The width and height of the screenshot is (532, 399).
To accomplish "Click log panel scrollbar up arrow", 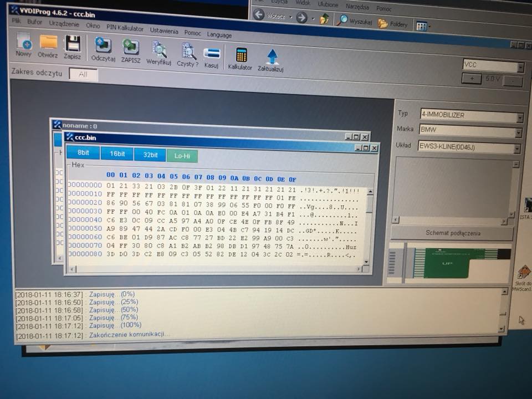I will [504, 292].
